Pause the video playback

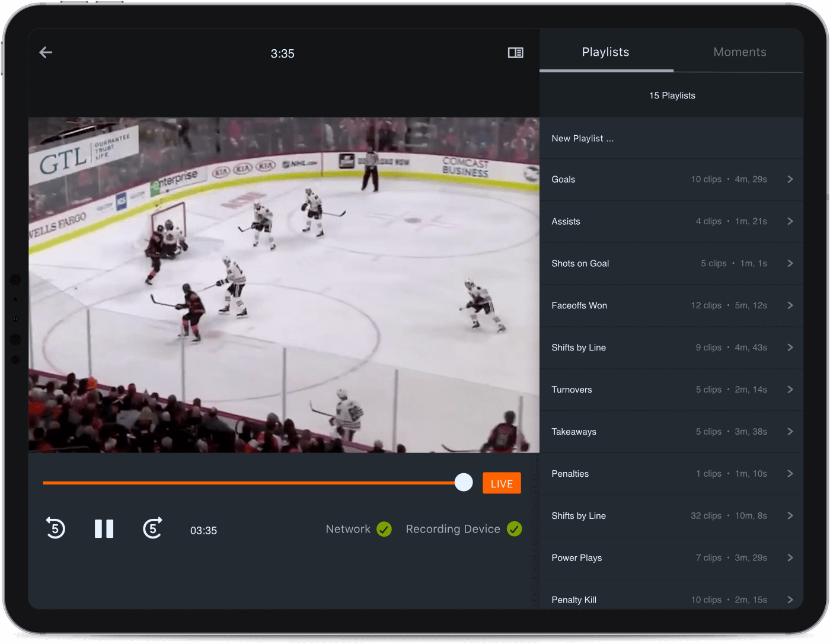(x=104, y=528)
